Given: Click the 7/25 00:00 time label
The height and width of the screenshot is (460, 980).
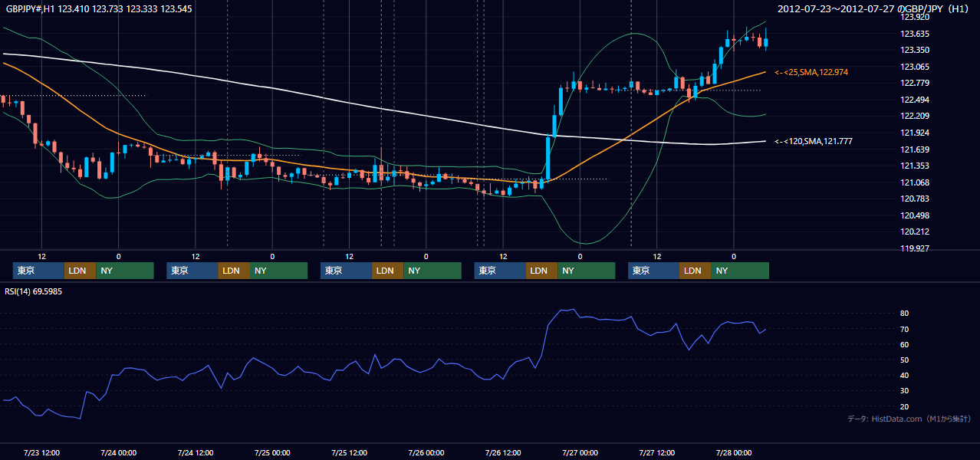Looking at the screenshot, I should pyautogui.click(x=272, y=452).
